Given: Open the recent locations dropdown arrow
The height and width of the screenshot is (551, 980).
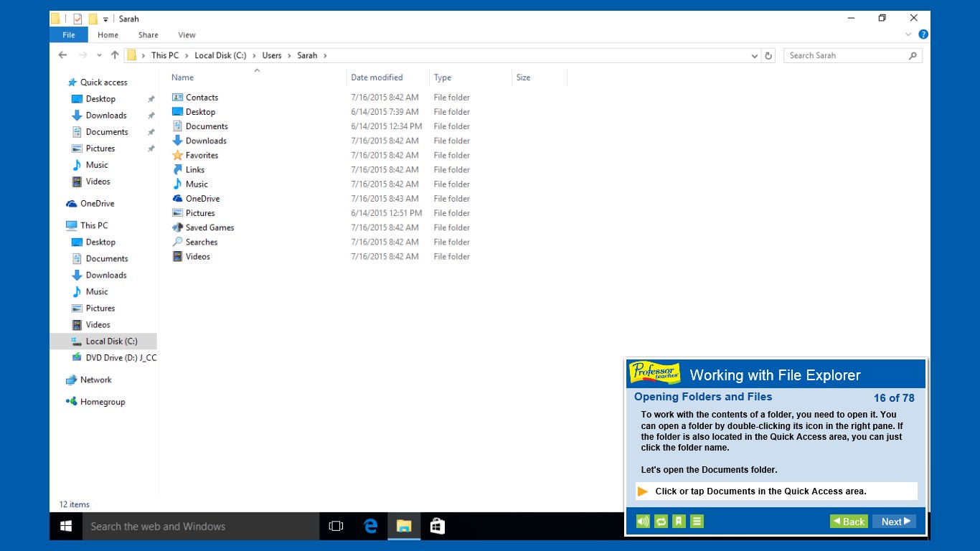Looking at the screenshot, I should tap(99, 55).
